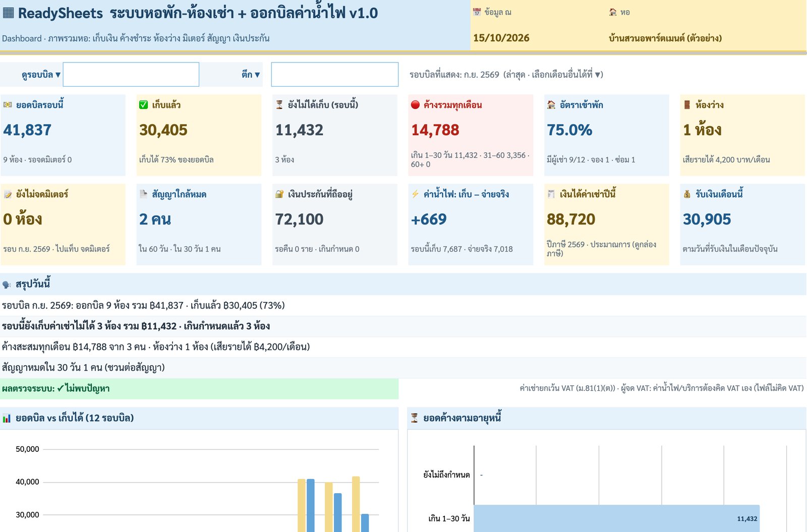Click the line ค้างสะสมทุกเดือน ฿14,788 จาก 3 คน
The width and height of the screenshot is (807, 532).
coord(156,347)
